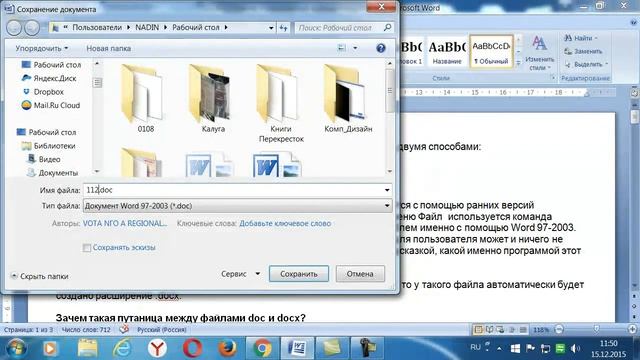
Task: Select the Яндекс.Диск favorite
Action: click(x=49, y=78)
